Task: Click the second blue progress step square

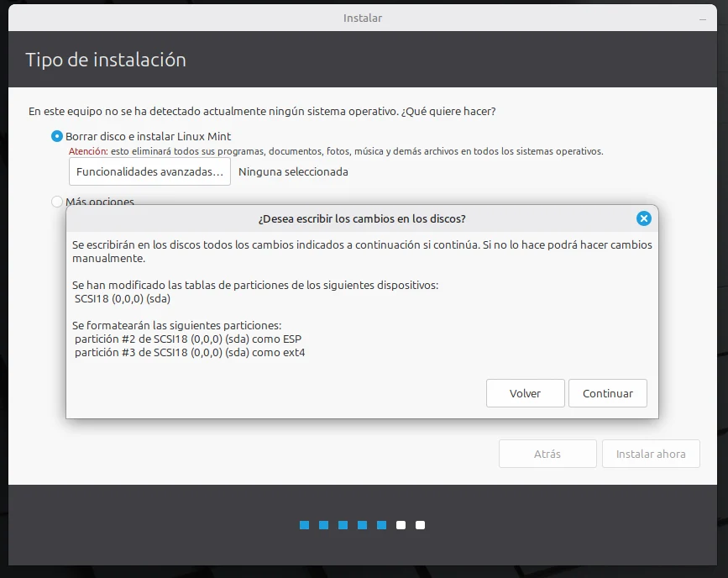Action: pos(323,525)
